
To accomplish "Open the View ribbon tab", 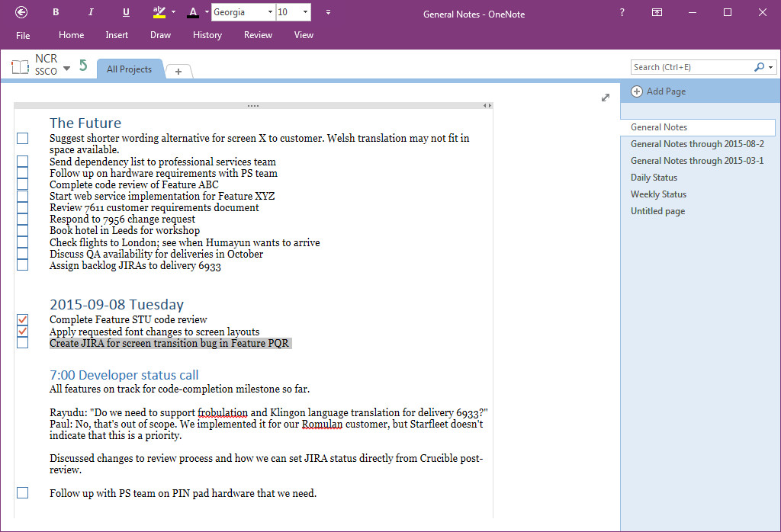I will [x=304, y=35].
